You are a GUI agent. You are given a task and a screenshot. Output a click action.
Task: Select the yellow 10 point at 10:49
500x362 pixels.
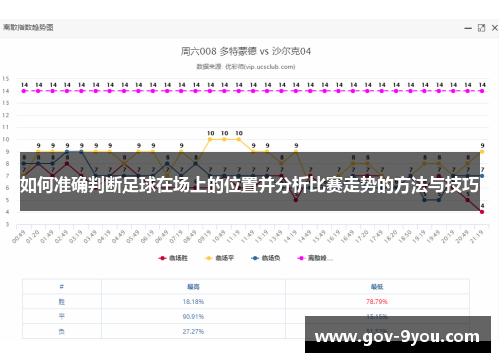pyautogui.click(x=224, y=140)
